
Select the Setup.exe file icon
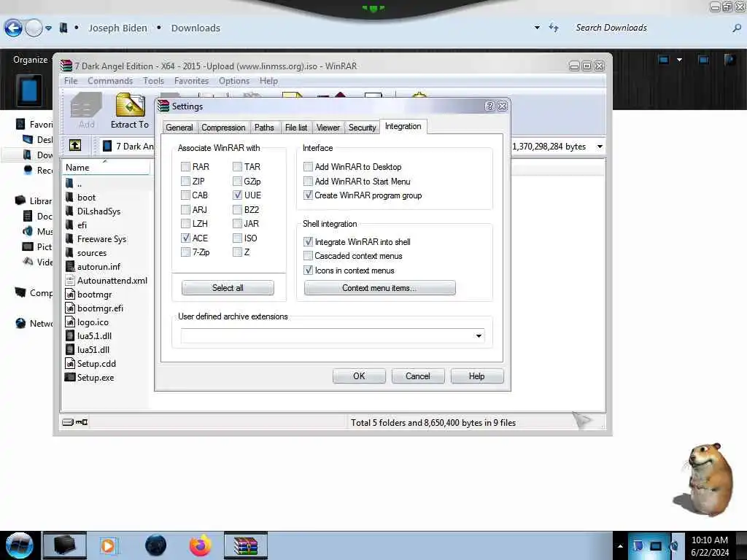[69, 377]
